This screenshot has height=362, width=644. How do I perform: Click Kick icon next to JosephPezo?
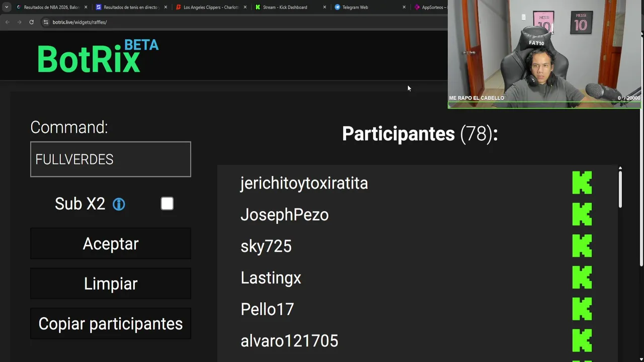click(582, 214)
